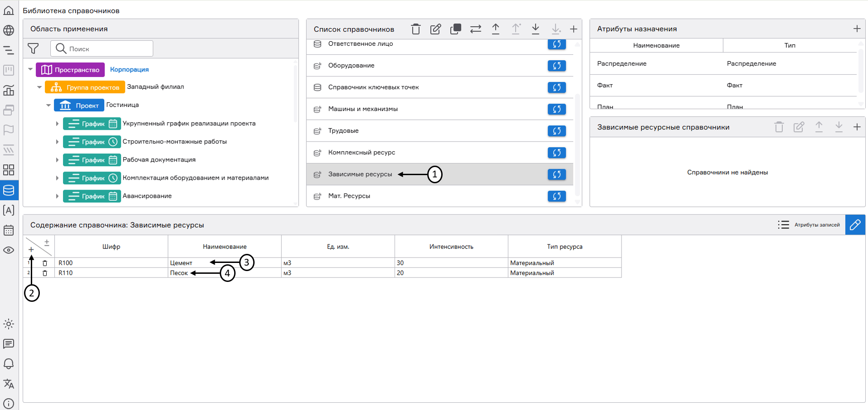Add new directory with plus icon

click(x=574, y=29)
